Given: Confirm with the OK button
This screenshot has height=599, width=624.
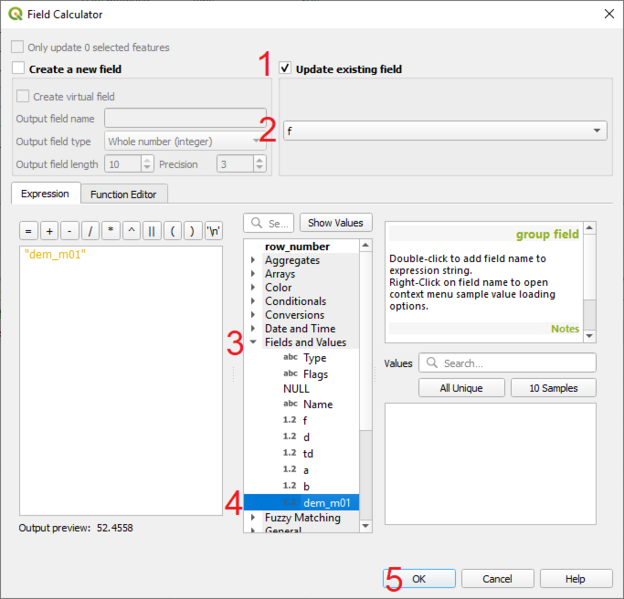Looking at the screenshot, I should coord(419,578).
